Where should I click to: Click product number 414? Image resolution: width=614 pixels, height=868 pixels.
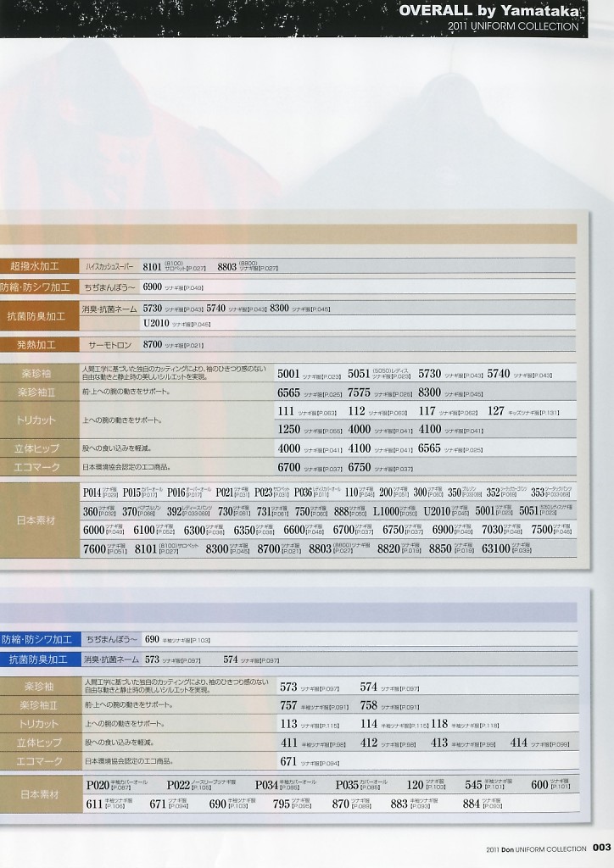pyautogui.click(x=519, y=743)
